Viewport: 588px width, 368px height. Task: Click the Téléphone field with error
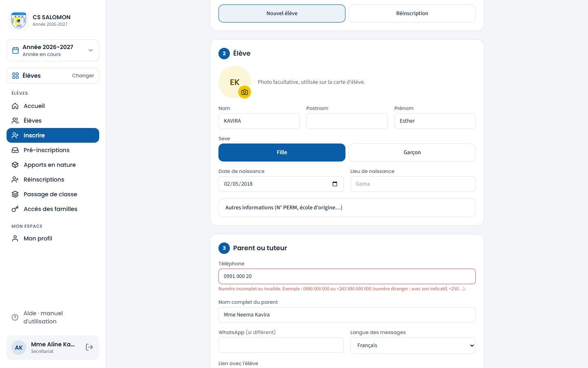tap(347, 276)
